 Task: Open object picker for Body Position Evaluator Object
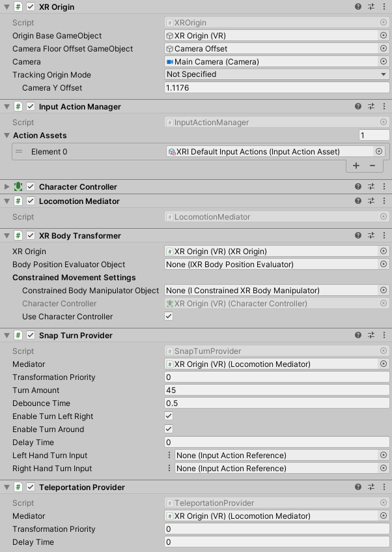[383, 265]
